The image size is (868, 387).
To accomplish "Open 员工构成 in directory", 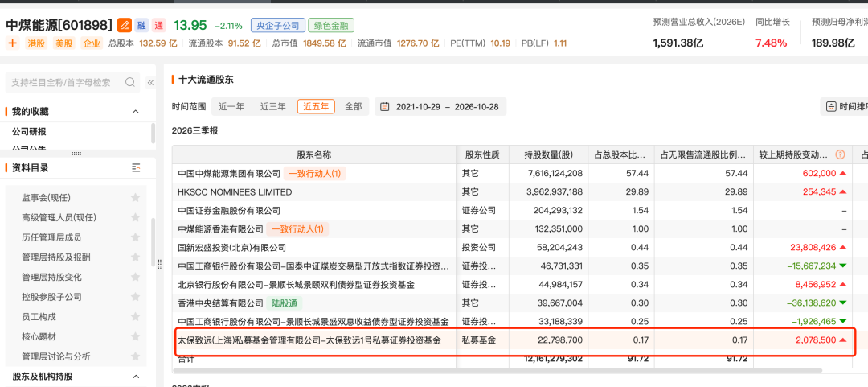I will 39,316.
